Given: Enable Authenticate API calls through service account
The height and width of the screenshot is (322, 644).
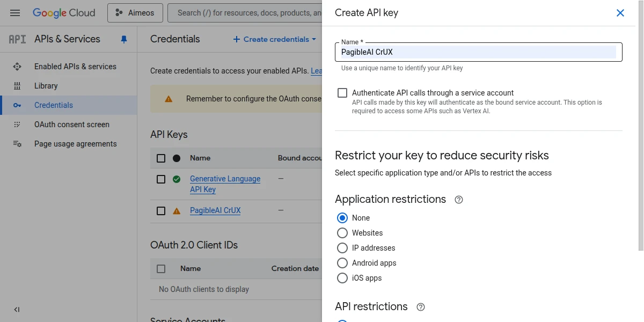Looking at the screenshot, I should pyautogui.click(x=342, y=93).
